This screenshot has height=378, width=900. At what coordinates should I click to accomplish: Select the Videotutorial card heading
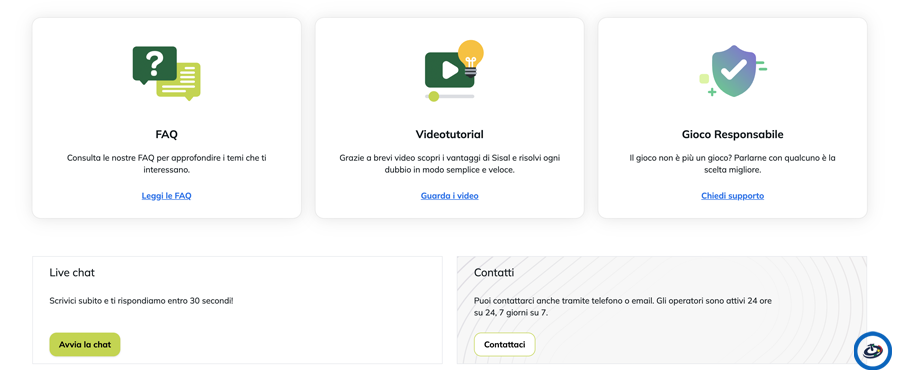tap(449, 135)
